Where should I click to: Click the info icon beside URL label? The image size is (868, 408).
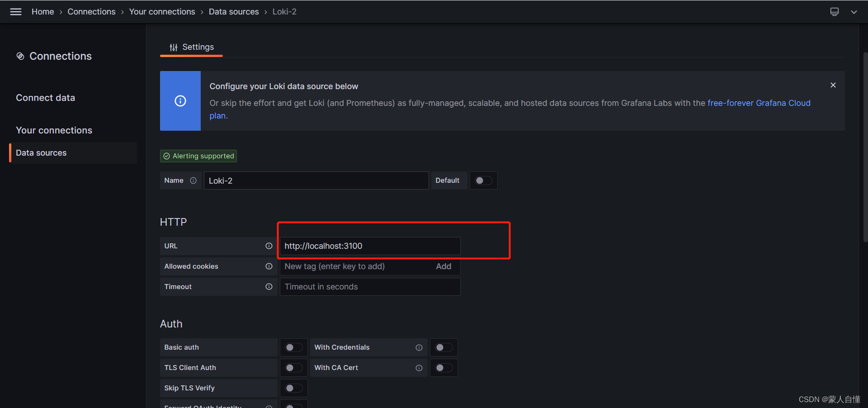pos(269,246)
